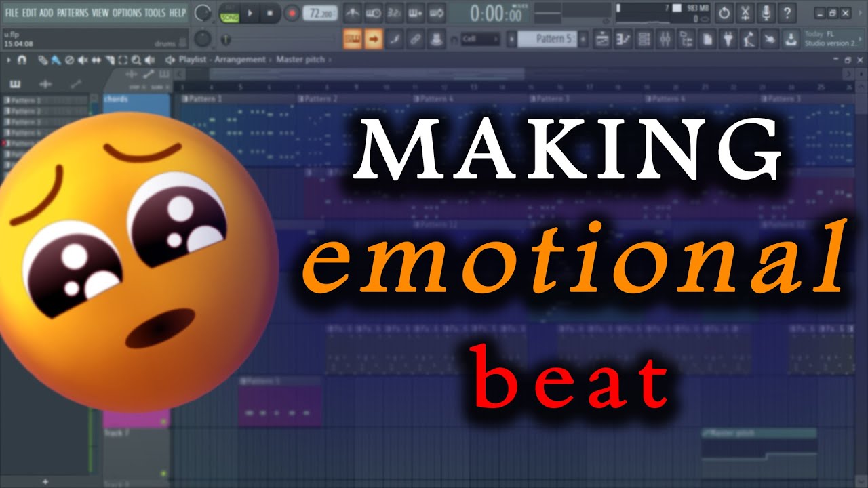868x488 pixels.
Task: Click the Master pitch breadcrumb
Action: coord(300,60)
